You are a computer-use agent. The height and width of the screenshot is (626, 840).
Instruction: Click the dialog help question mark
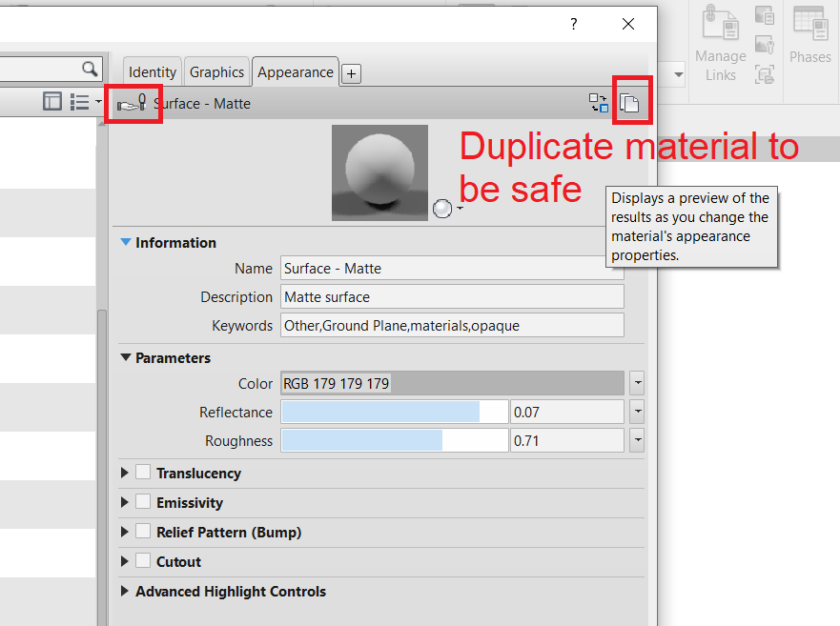pos(573,25)
